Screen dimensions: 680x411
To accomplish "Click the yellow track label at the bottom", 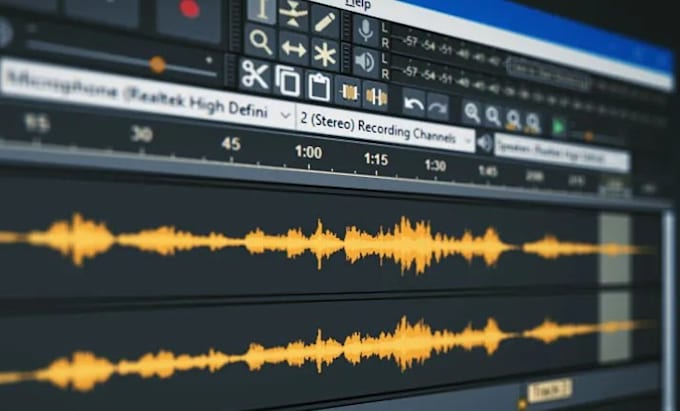I will 549,390.
